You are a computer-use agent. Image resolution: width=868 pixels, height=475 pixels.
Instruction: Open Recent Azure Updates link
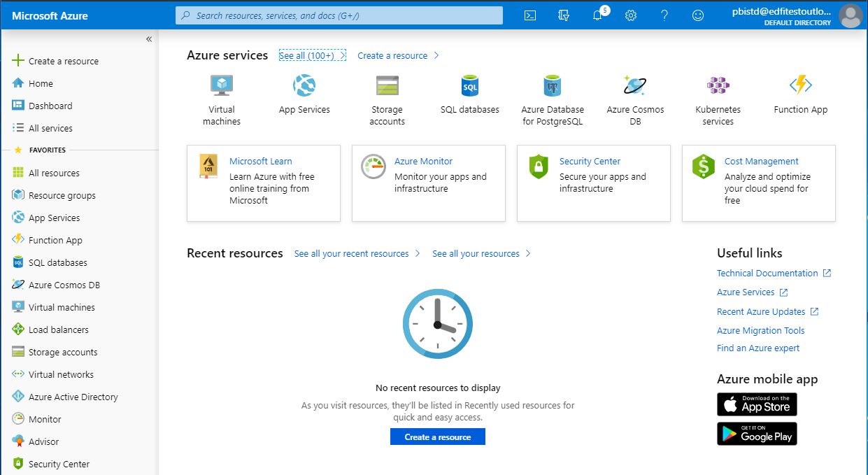pyautogui.click(x=761, y=311)
